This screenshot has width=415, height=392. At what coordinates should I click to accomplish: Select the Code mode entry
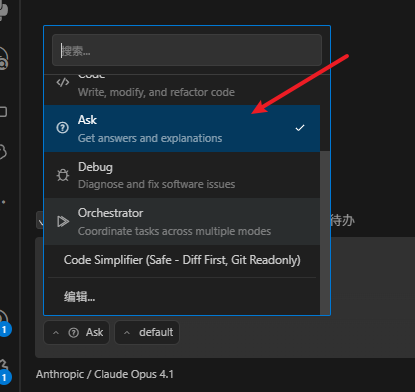tap(182, 90)
